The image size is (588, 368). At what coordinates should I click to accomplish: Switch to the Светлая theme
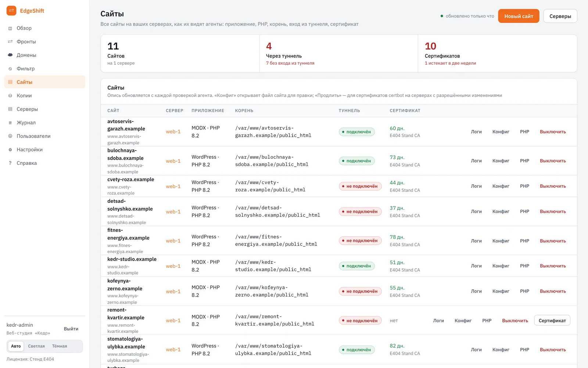[x=36, y=346]
